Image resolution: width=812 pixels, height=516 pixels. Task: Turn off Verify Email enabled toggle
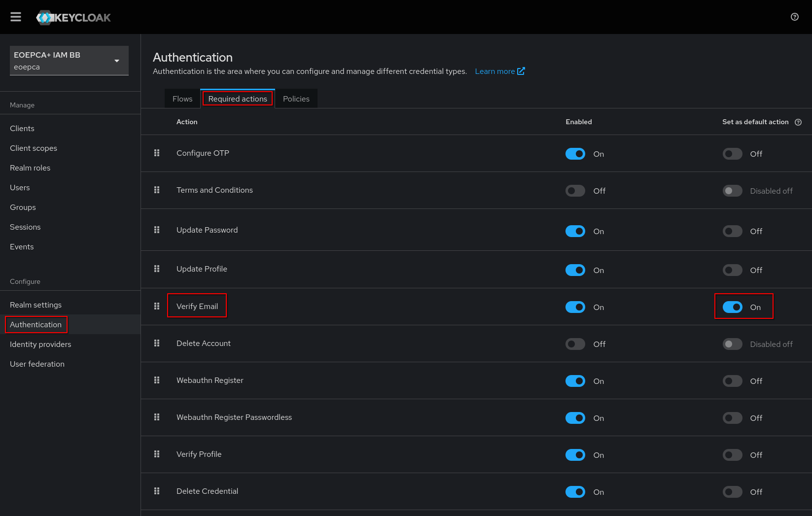click(575, 307)
